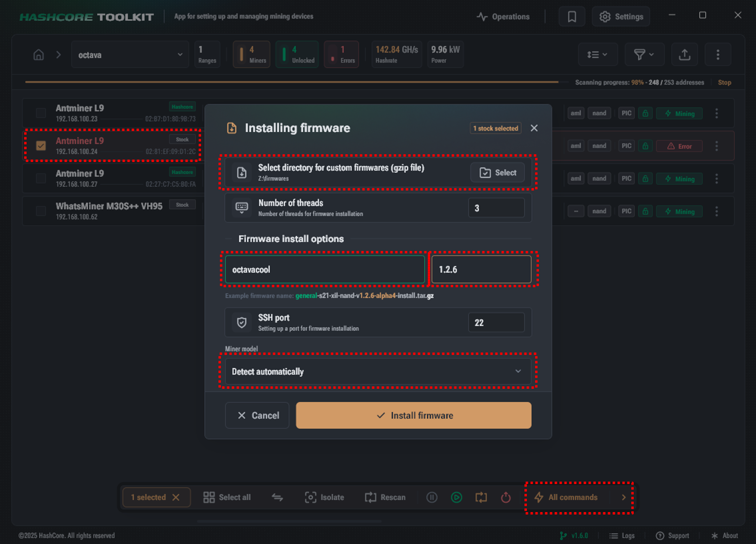Open the filter dropdown in top bar

click(644, 55)
